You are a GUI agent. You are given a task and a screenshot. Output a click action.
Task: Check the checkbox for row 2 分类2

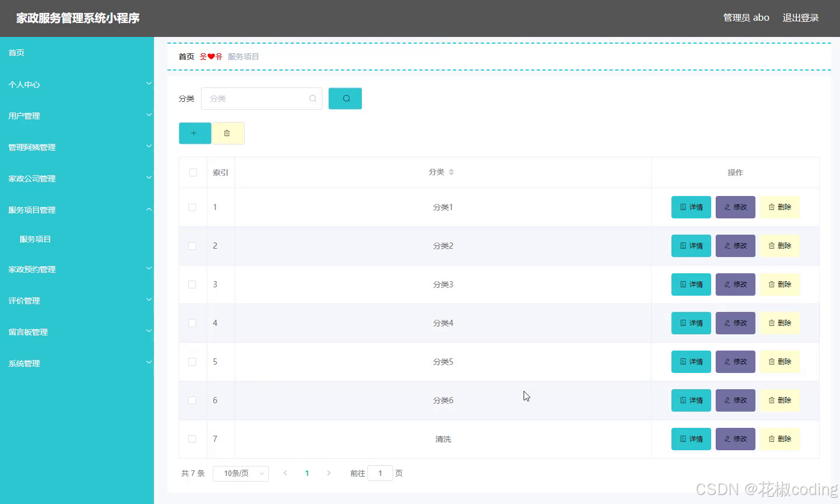[192, 246]
